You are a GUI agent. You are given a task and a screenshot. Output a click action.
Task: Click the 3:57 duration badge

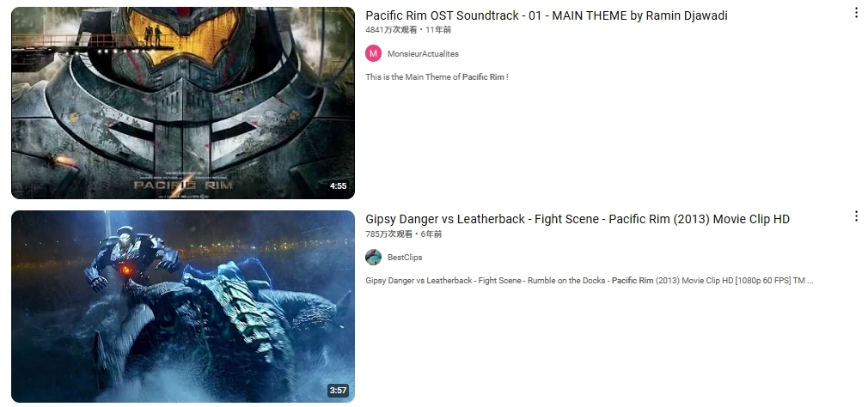339,391
